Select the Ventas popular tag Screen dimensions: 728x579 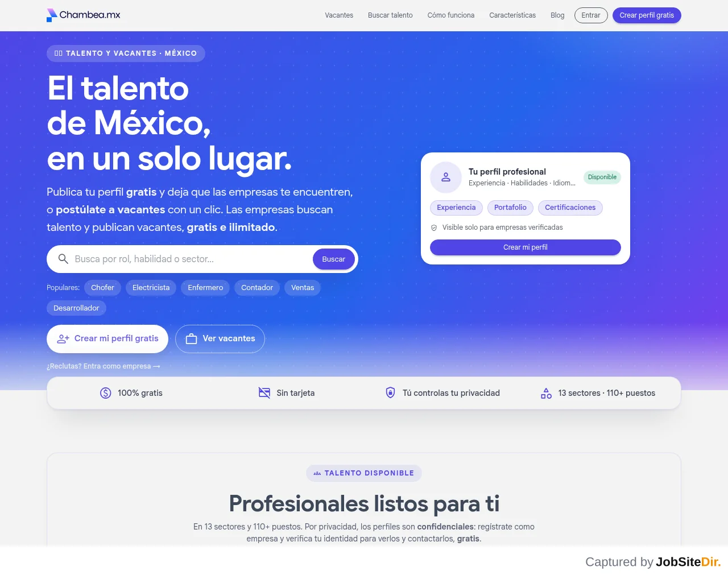click(x=303, y=288)
